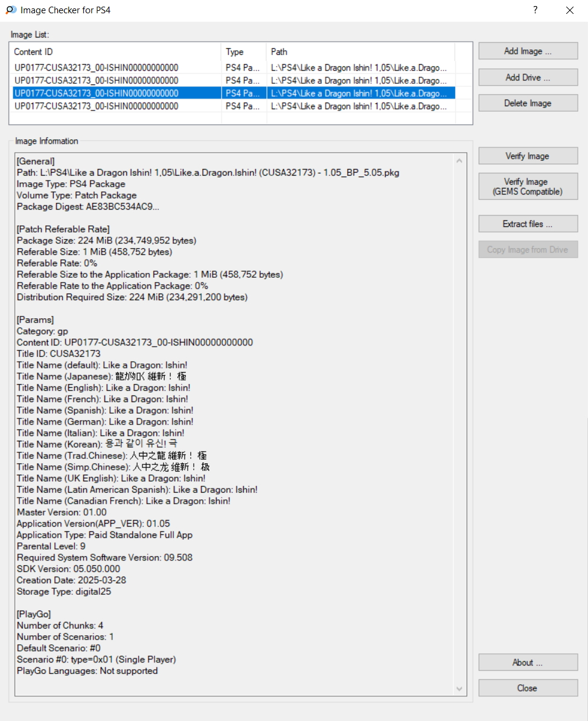This screenshot has width=588, height=721.
Task: Click the 'Title Name (French)' line
Action: pos(103,399)
